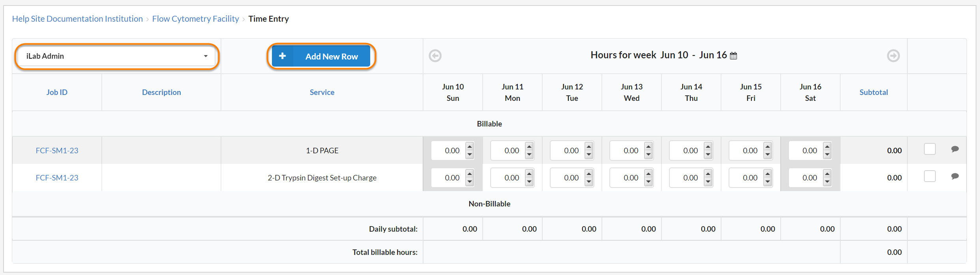Decrease Jun 16 hours for 1-D PAGE
The image size is (980, 275).
pos(827,154)
